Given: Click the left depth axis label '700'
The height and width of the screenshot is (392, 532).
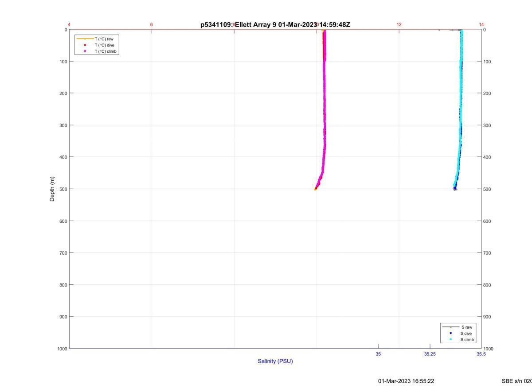Looking at the screenshot, I should coord(63,253).
